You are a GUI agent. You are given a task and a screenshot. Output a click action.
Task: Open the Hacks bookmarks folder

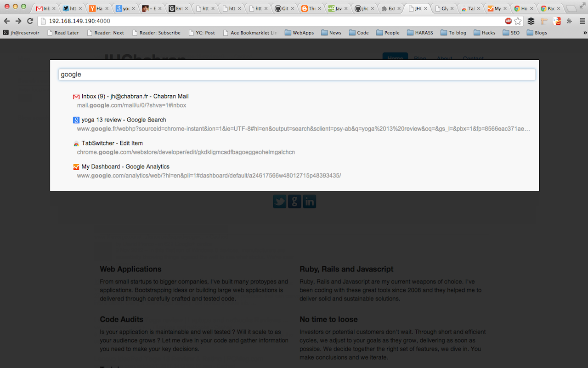(x=485, y=33)
